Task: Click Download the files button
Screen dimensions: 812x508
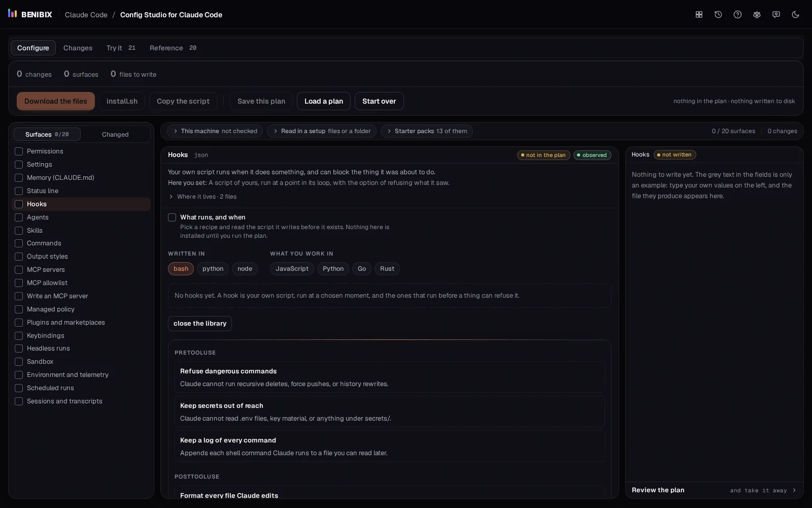Action: [56, 101]
